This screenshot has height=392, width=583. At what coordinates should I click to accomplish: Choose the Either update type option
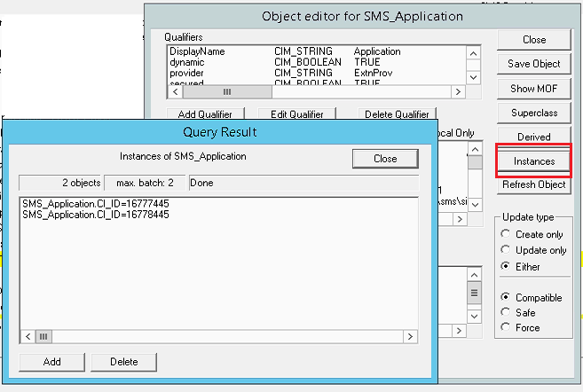(x=507, y=266)
